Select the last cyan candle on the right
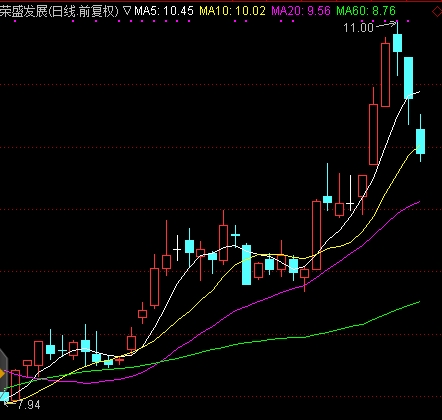The width and height of the screenshot is (442, 420). (420, 141)
